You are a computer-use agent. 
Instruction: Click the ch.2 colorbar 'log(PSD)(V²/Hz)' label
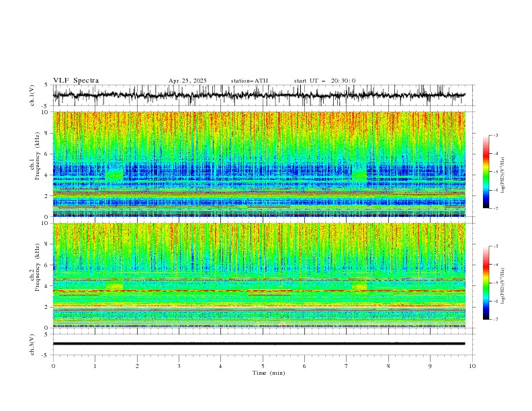(x=503, y=286)
